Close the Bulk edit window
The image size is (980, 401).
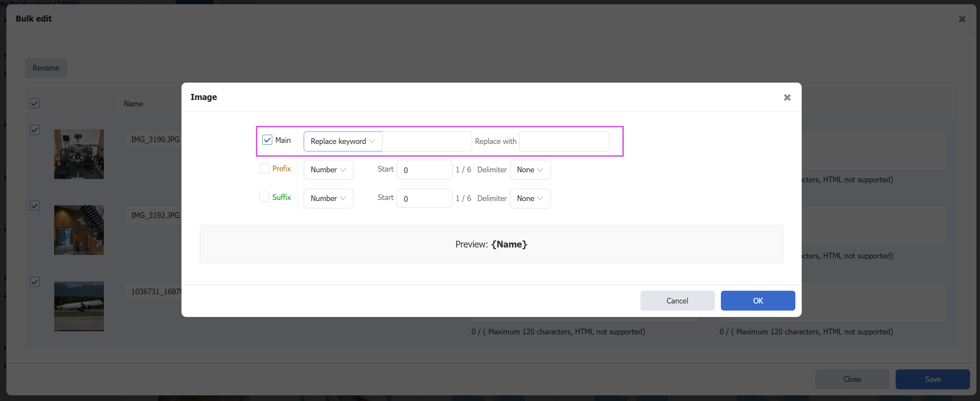click(962, 19)
